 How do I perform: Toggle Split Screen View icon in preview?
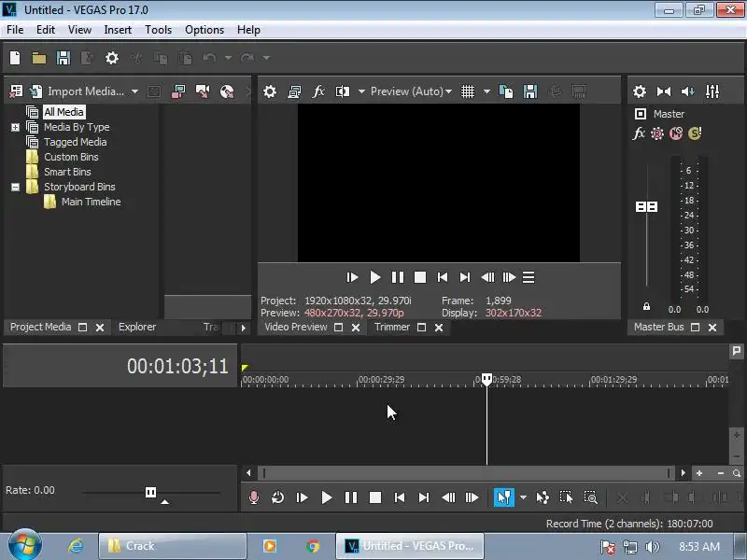pos(342,91)
